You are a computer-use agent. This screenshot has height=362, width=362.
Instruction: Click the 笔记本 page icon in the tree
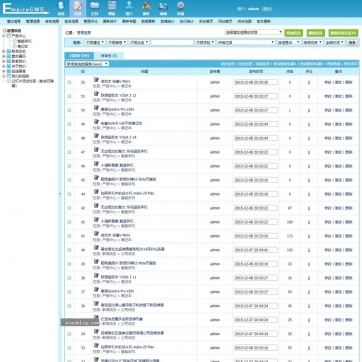click(15, 46)
